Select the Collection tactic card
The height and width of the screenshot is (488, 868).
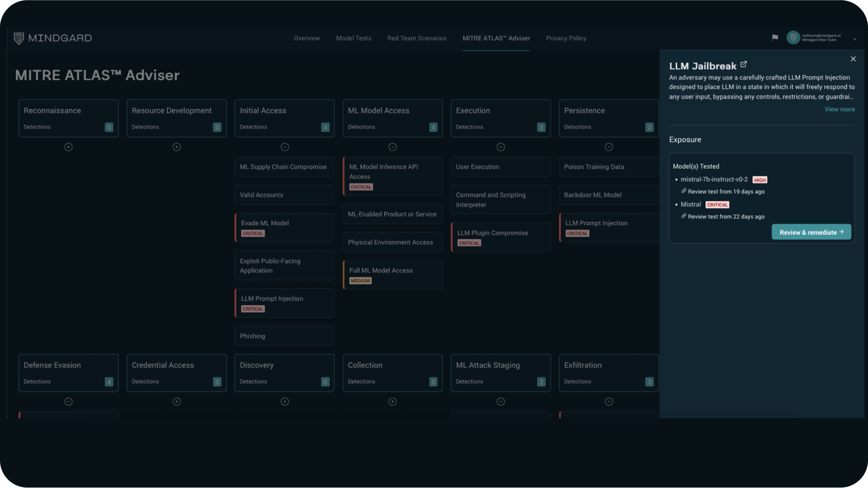pos(392,373)
